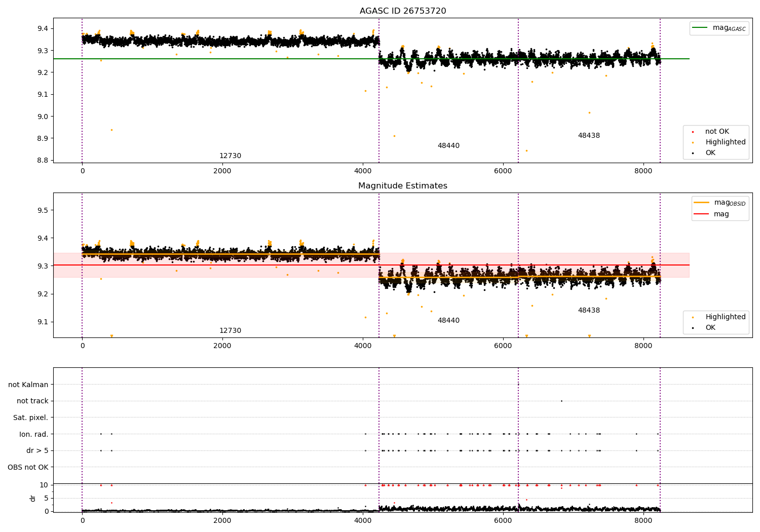760x532 pixels.
Task: Click x-axis tick '2000' under the bottom plot
Action: (222, 521)
